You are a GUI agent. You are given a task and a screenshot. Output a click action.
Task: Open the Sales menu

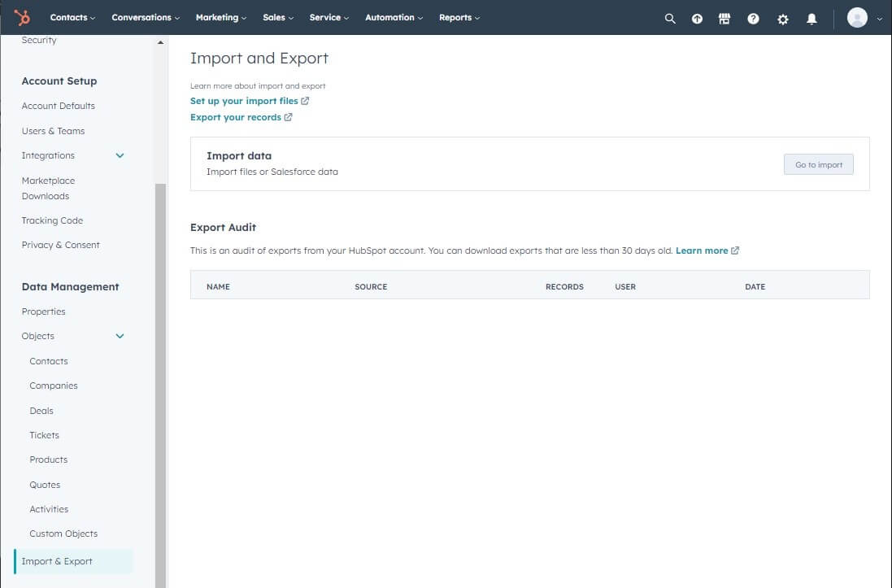point(278,18)
